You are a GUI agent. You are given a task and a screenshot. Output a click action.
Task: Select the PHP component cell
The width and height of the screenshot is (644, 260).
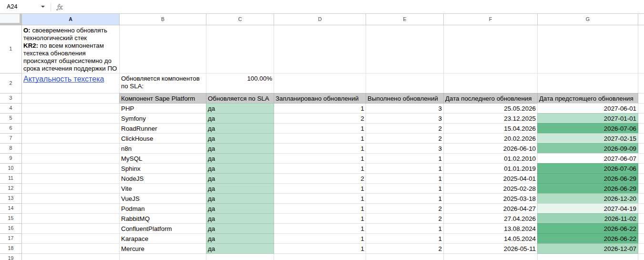(163, 108)
